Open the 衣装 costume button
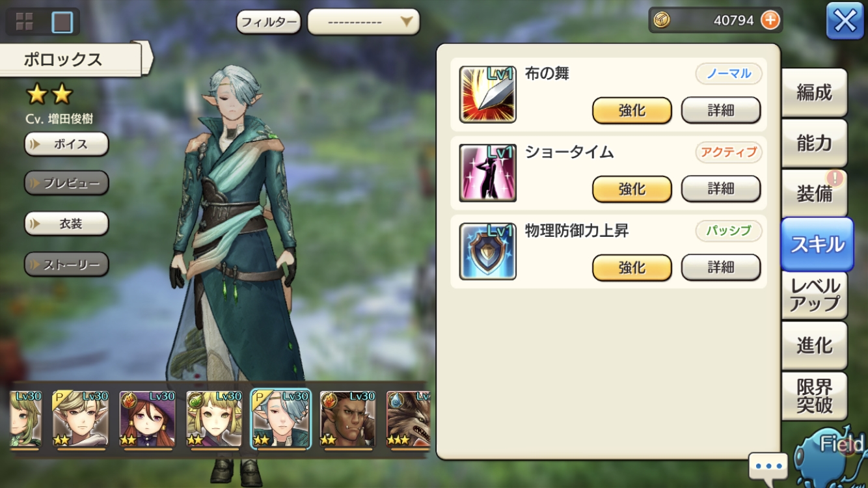The image size is (868, 488). (x=66, y=224)
